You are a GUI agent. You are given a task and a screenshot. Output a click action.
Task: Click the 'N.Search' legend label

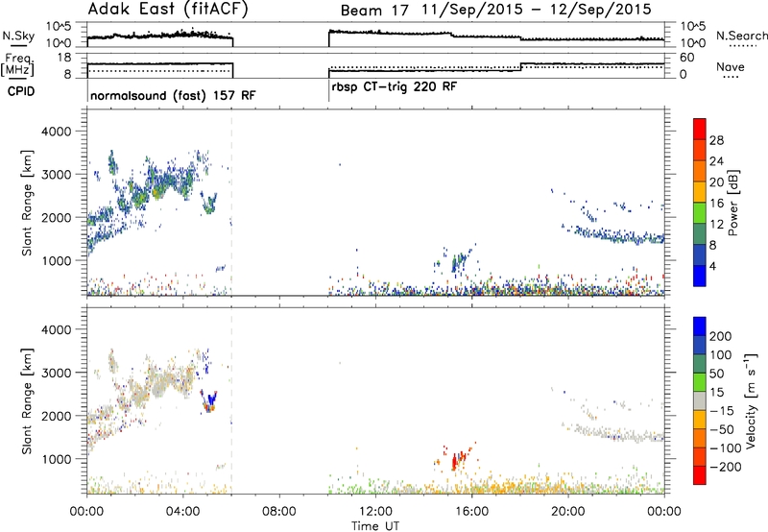741,36
